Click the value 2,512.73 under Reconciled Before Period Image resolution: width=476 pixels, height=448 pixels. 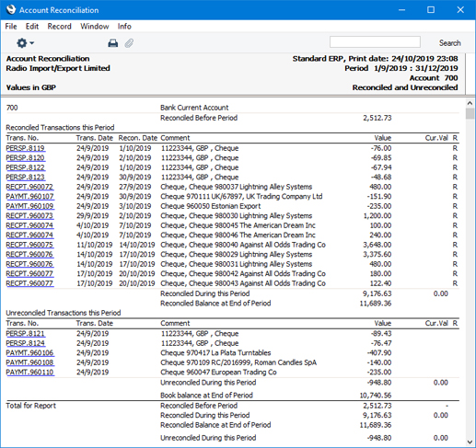[x=377, y=118]
